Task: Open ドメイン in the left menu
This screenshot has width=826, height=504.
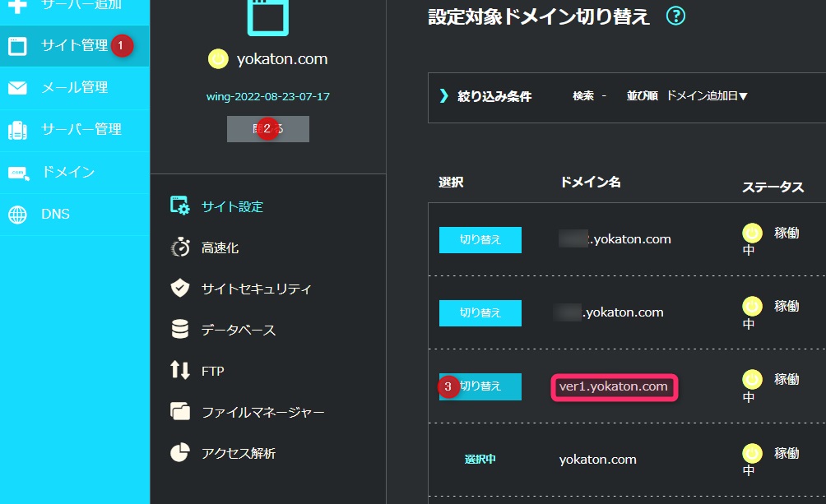Action: tap(67, 172)
